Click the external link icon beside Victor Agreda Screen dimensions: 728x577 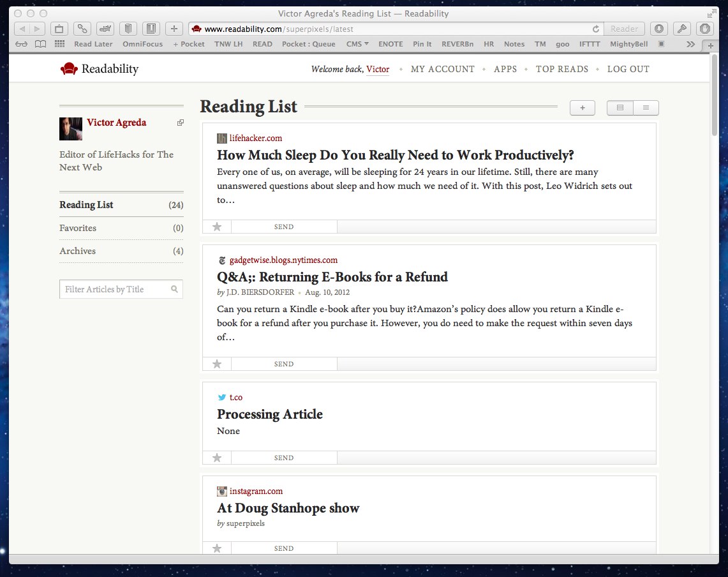coord(180,123)
